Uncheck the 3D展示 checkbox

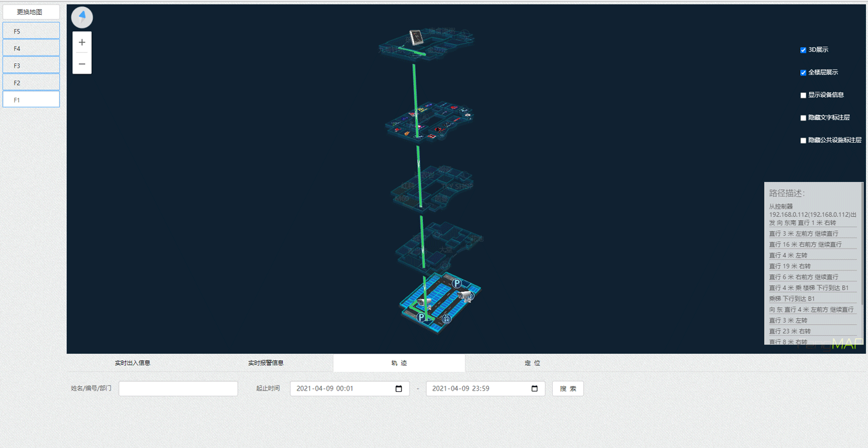click(803, 50)
